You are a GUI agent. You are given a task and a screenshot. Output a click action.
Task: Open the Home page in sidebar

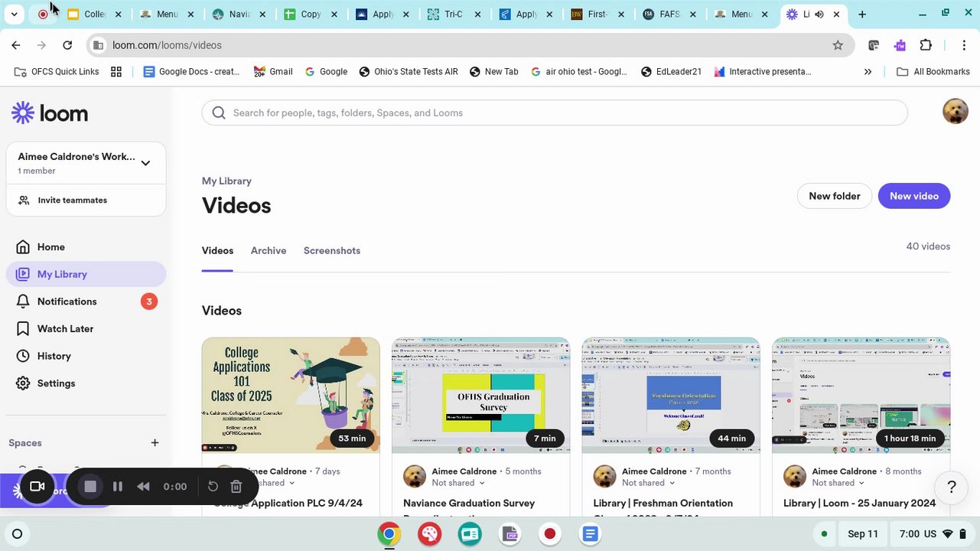[x=86, y=247]
